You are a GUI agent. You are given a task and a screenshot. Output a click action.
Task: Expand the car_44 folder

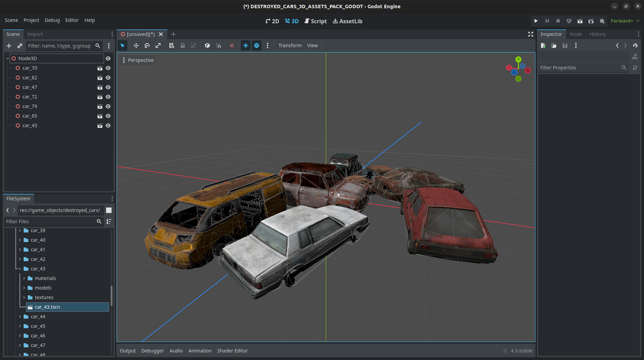tap(20, 317)
